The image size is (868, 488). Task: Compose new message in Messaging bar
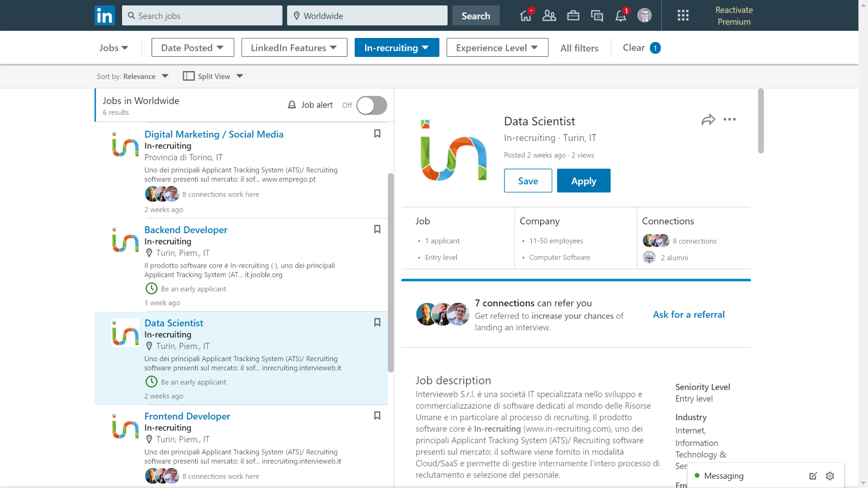click(x=813, y=476)
